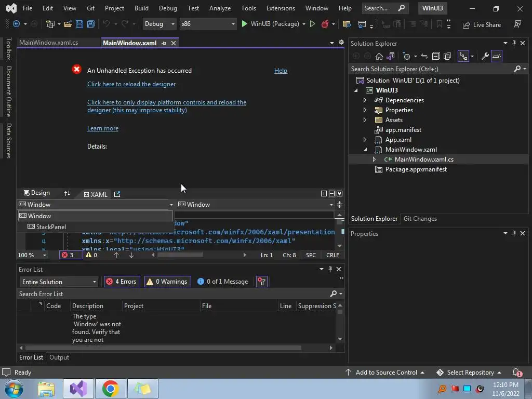
Task: Click the Hot Reload flame icon
Action: tap(325, 24)
